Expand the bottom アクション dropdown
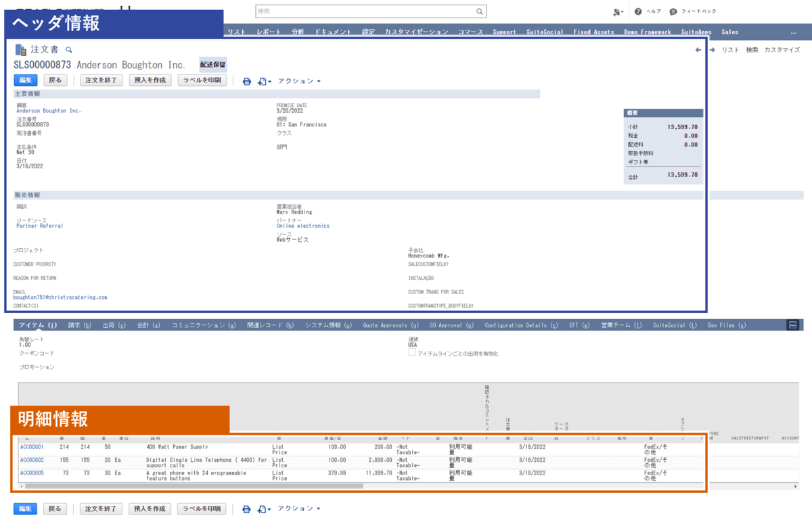This screenshot has width=812, height=524. pyautogui.click(x=299, y=508)
